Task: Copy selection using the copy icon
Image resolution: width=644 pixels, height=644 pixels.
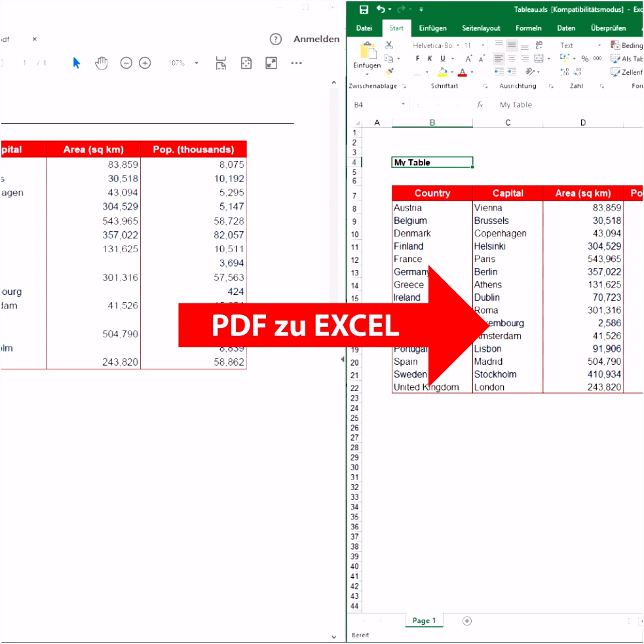Action: [x=388, y=58]
